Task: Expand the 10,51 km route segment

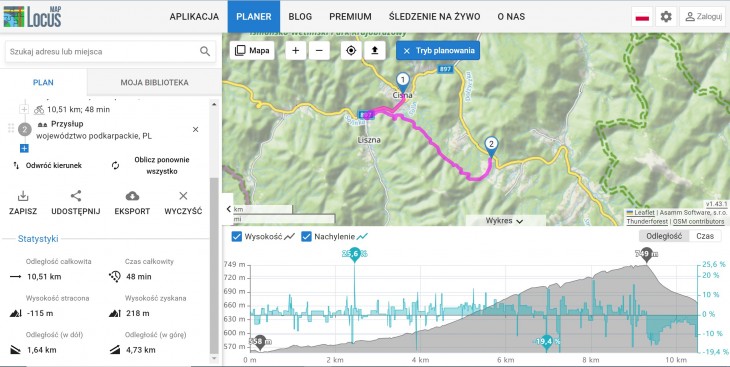Action: tap(24, 109)
